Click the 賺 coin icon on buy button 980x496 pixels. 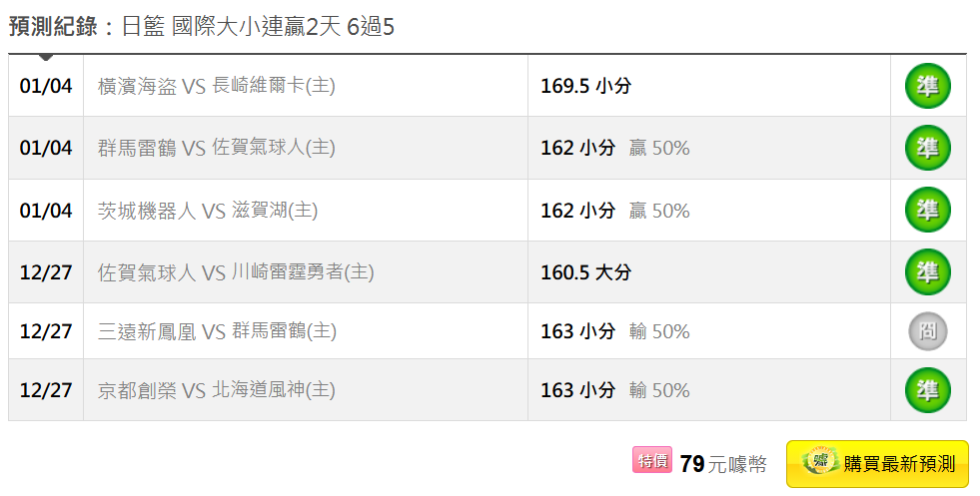click(x=818, y=461)
